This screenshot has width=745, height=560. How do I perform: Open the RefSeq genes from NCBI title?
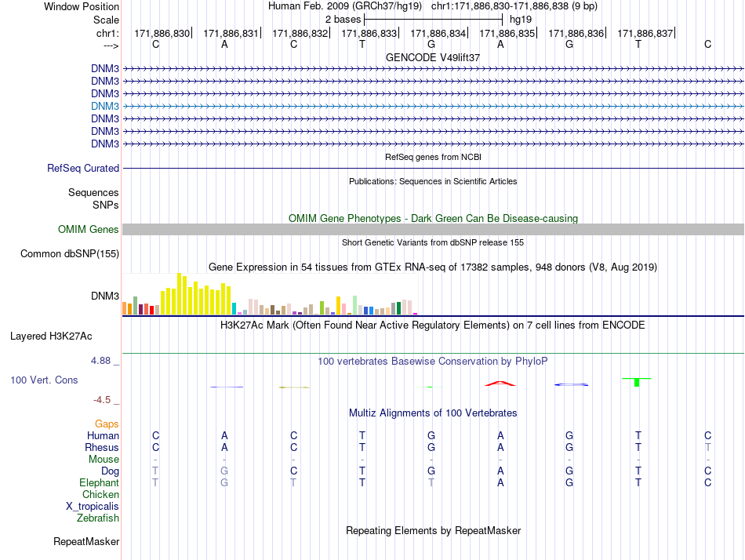(x=433, y=157)
